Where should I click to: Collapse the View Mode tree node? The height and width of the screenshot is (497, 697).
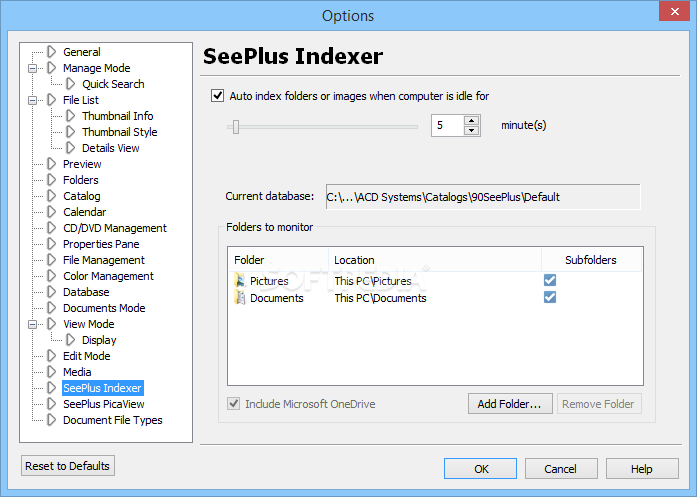point(32,325)
